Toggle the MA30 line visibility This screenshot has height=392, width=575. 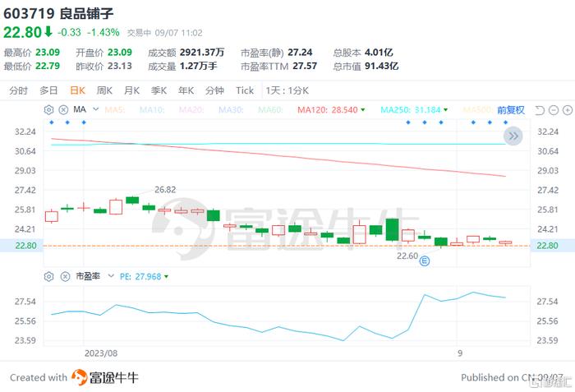pyautogui.click(x=231, y=110)
